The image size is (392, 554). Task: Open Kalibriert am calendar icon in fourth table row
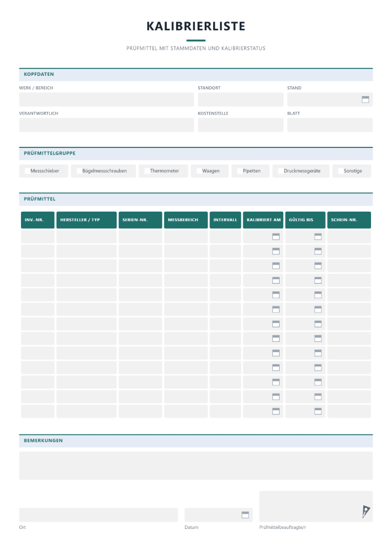(276, 280)
